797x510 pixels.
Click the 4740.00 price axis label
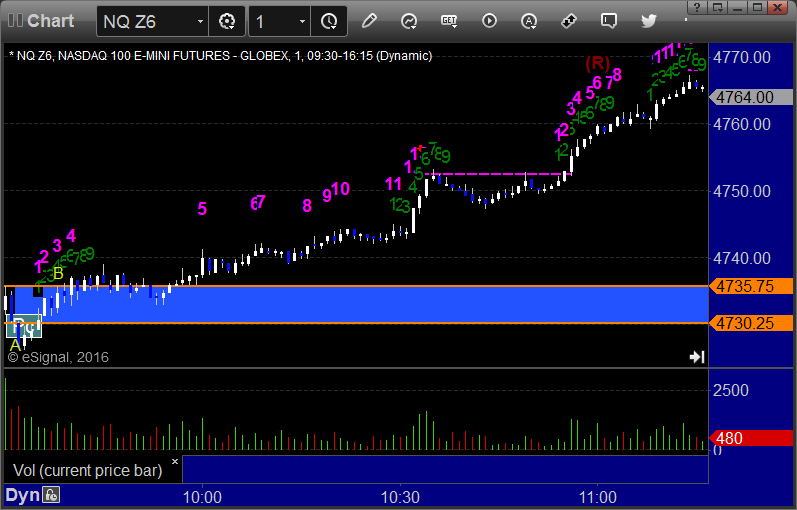coord(742,258)
